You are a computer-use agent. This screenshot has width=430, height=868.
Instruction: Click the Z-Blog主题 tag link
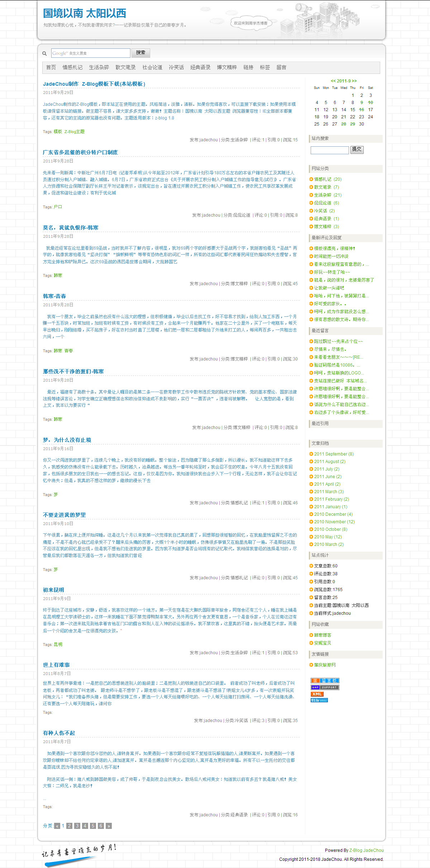(75, 132)
